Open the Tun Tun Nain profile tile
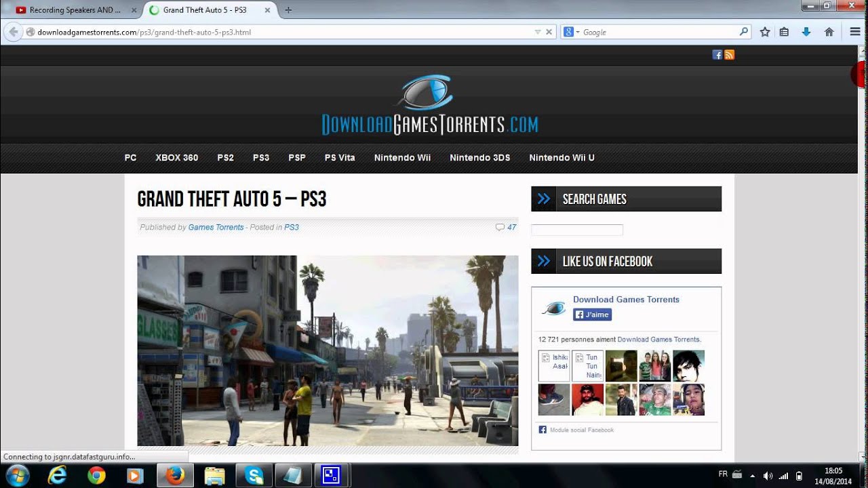The height and width of the screenshot is (488, 868). pyautogui.click(x=587, y=366)
